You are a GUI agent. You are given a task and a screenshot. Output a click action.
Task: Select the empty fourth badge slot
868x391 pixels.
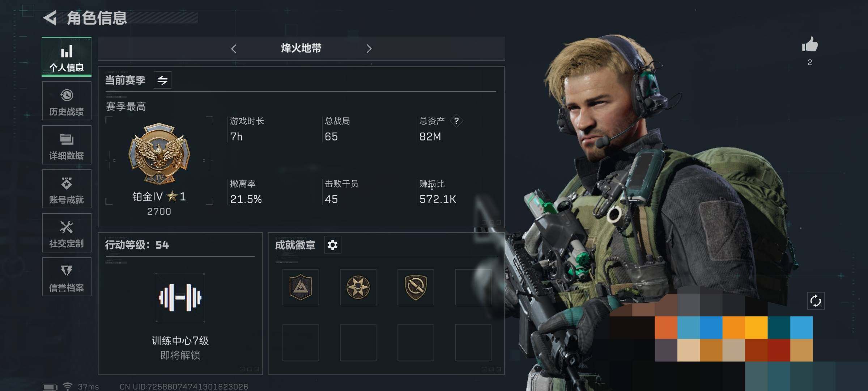pos(473,287)
